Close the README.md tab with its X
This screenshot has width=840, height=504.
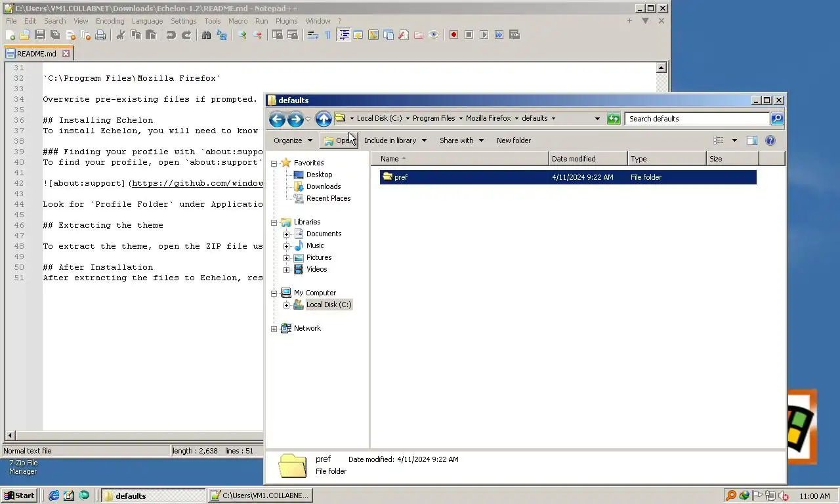tap(66, 54)
